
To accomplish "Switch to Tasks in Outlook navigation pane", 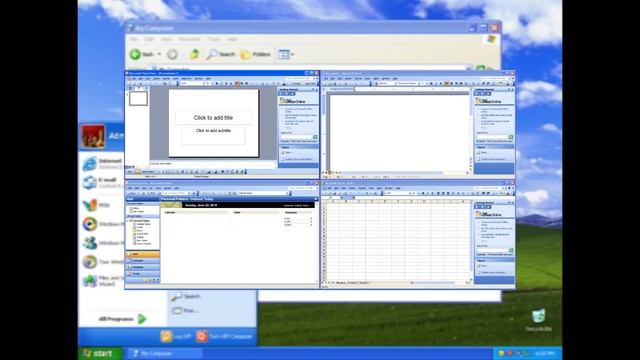I will point(142,273).
